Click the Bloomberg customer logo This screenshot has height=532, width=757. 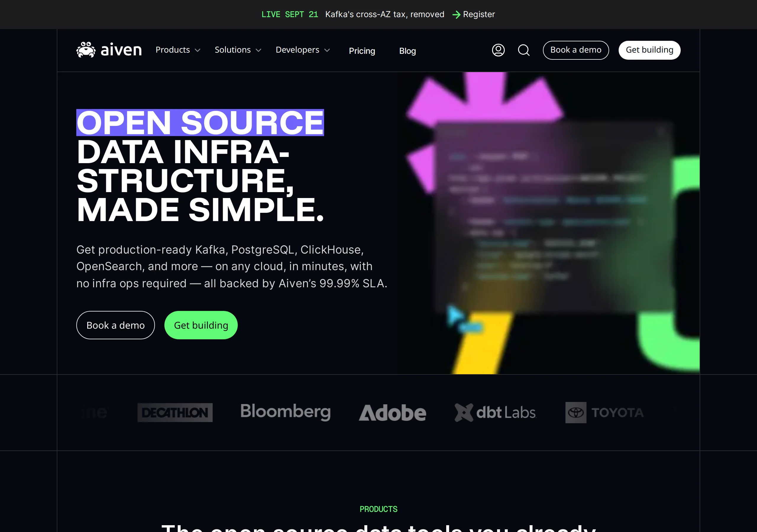coord(286,412)
